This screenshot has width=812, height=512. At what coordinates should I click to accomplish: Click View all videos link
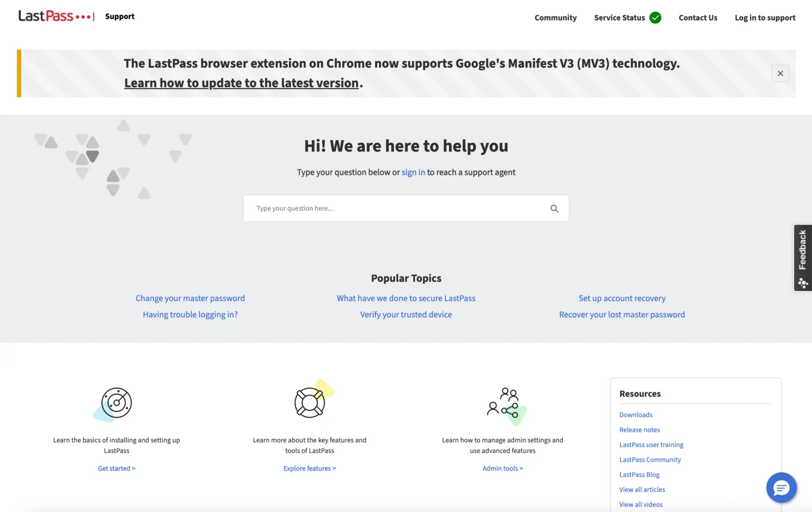[641, 504]
